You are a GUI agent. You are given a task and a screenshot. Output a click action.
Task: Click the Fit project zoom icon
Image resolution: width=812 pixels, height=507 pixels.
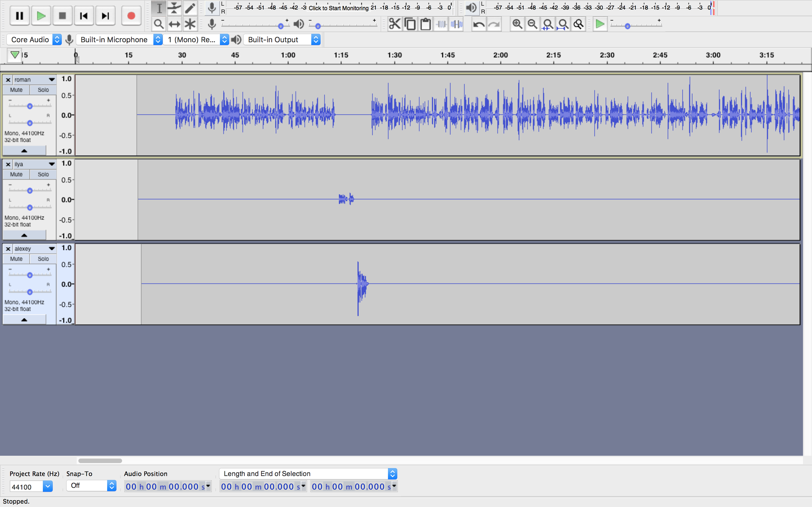[x=563, y=24]
